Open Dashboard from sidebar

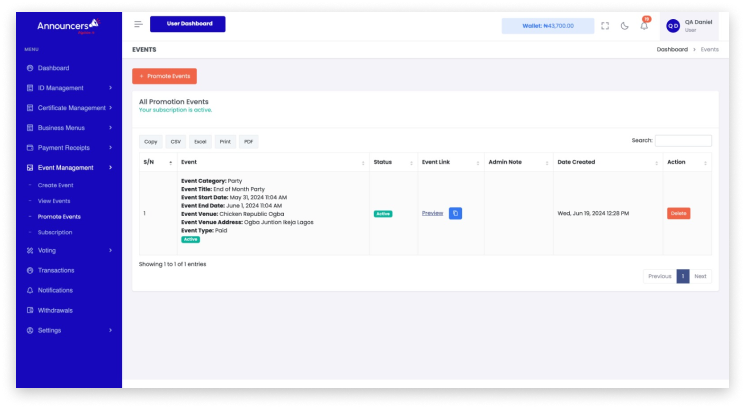(x=53, y=68)
